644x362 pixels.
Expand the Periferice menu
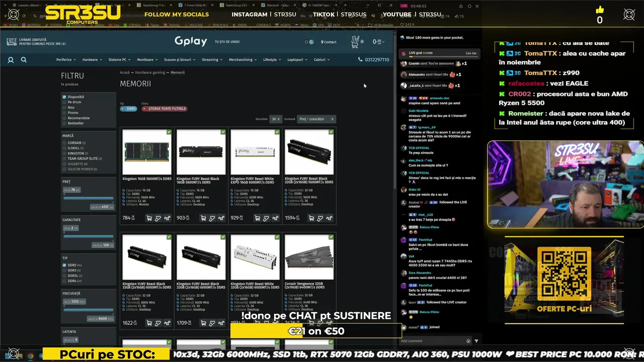coord(66,59)
